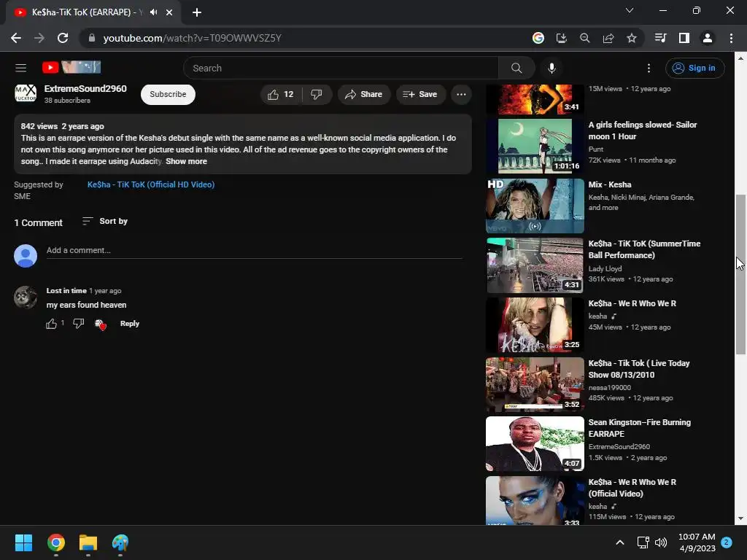Start voice search with microphone icon
The image size is (747, 560).
(x=551, y=68)
